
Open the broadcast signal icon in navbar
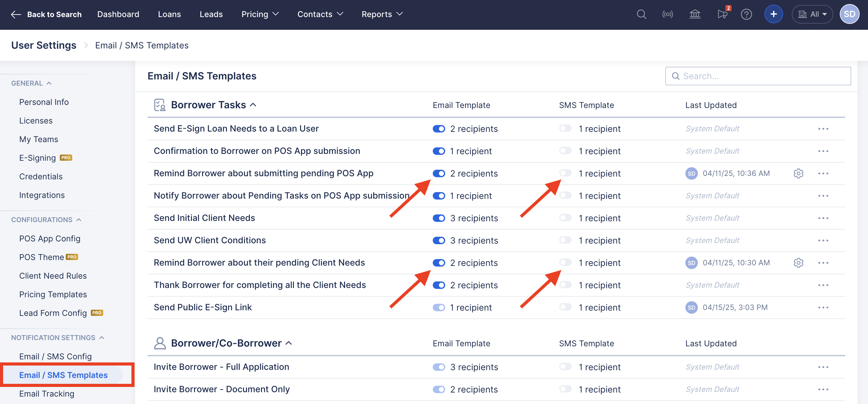pos(667,14)
